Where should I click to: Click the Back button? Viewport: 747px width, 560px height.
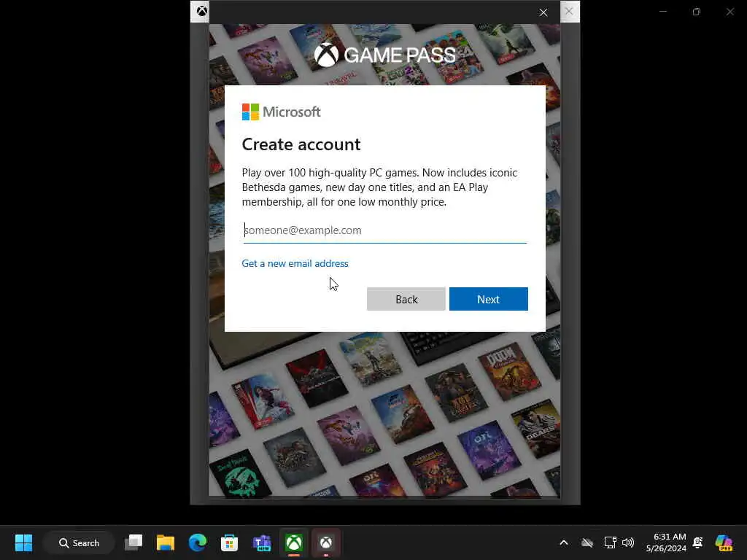[x=406, y=299]
